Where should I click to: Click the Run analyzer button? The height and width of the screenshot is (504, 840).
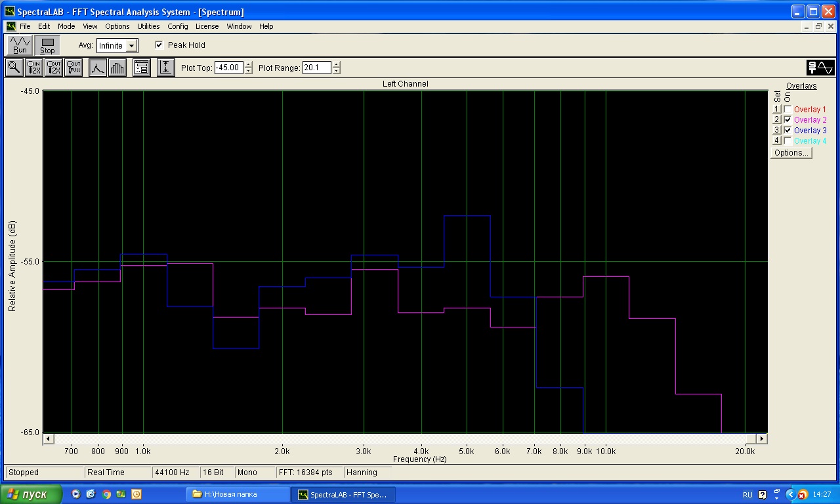pyautogui.click(x=20, y=45)
